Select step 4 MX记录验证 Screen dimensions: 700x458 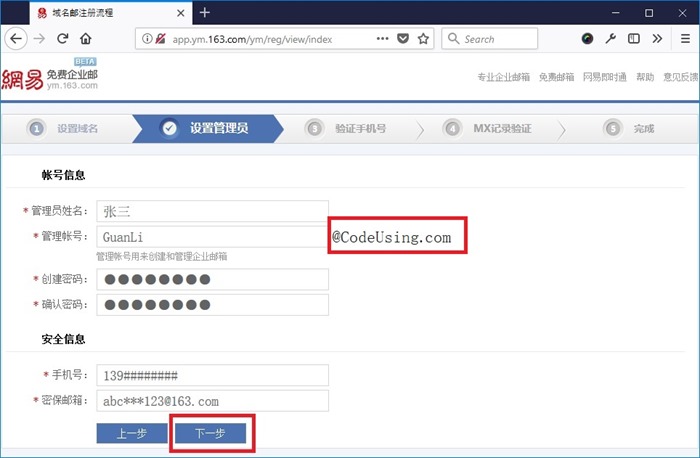487,129
